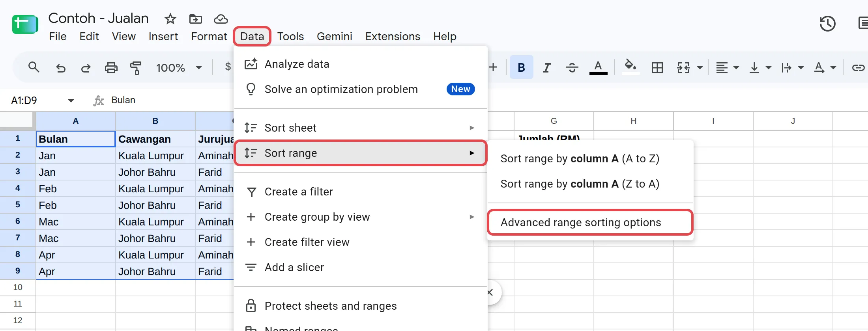868x331 pixels.
Task: Toggle bold formatting
Action: [521, 67]
